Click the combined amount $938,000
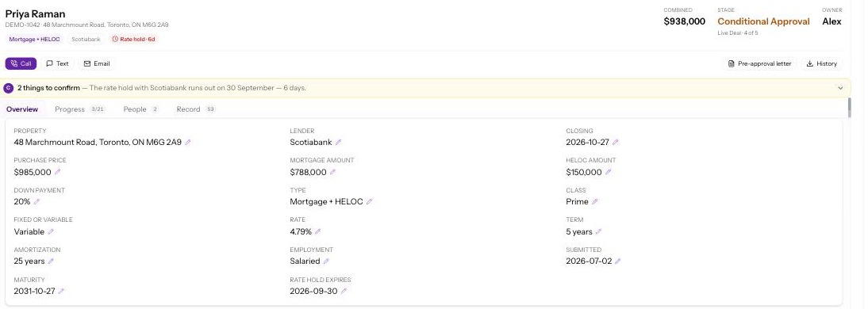Image resolution: width=868 pixels, height=309 pixels. point(684,21)
